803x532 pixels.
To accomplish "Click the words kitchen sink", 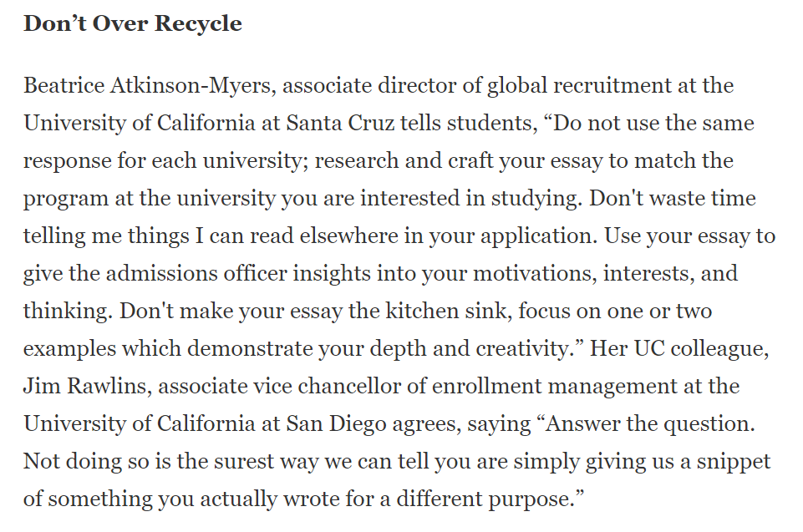I will point(449,311).
